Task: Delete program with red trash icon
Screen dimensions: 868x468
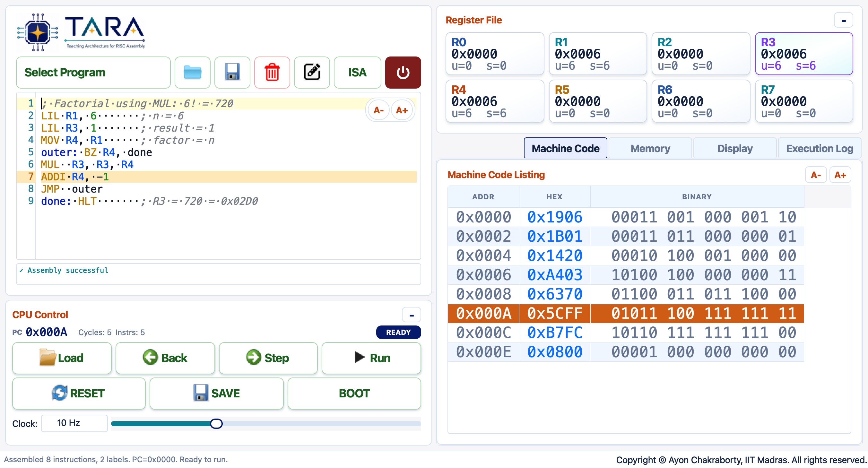Action: pos(272,73)
